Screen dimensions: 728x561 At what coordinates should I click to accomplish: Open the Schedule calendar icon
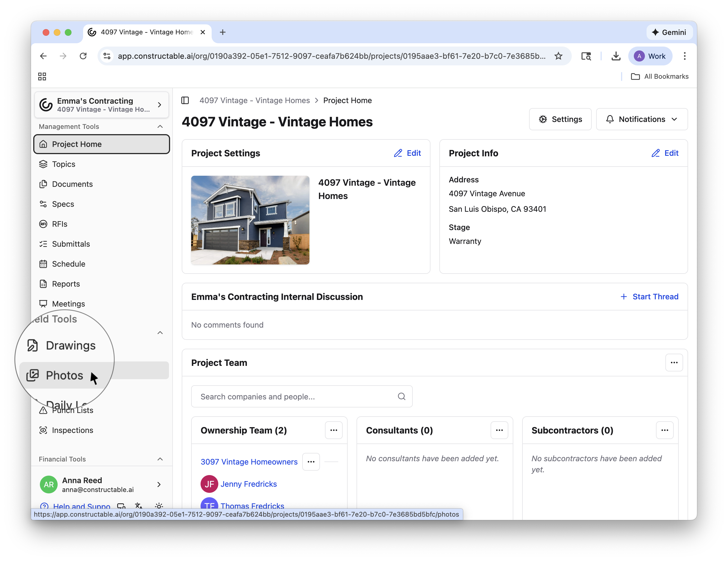[x=43, y=264]
